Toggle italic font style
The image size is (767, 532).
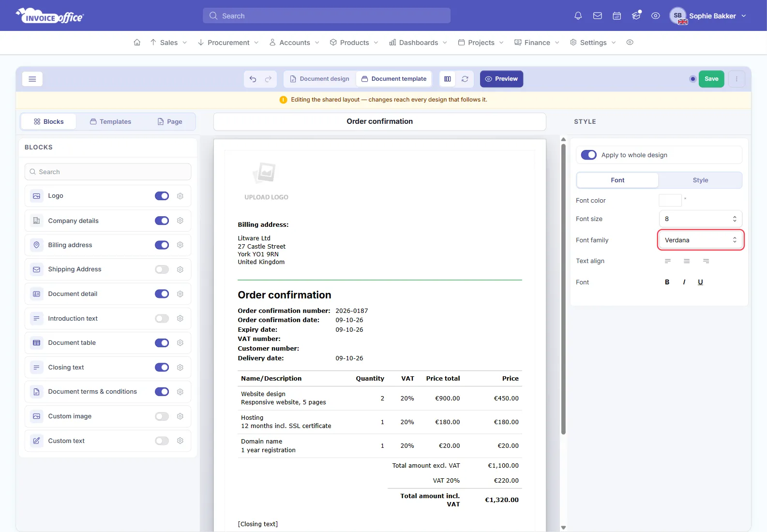coord(684,282)
